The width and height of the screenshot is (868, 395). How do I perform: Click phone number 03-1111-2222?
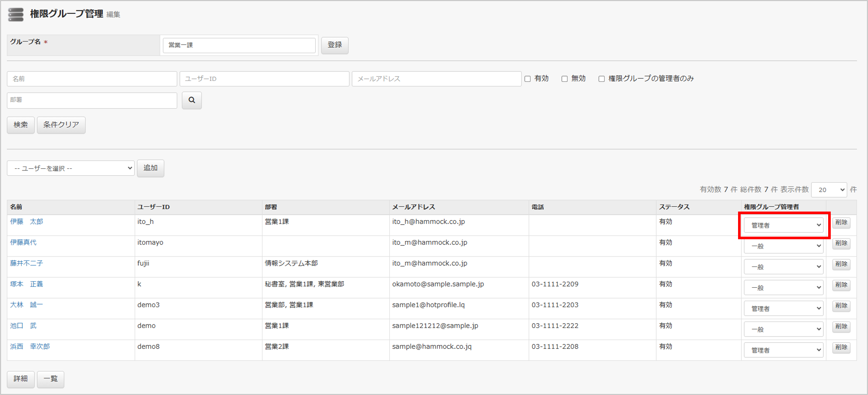point(555,325)
